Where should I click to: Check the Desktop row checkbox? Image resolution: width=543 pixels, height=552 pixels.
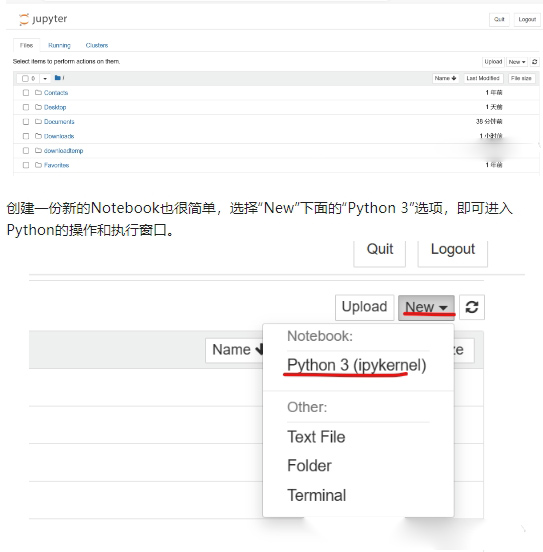[26, 107]
